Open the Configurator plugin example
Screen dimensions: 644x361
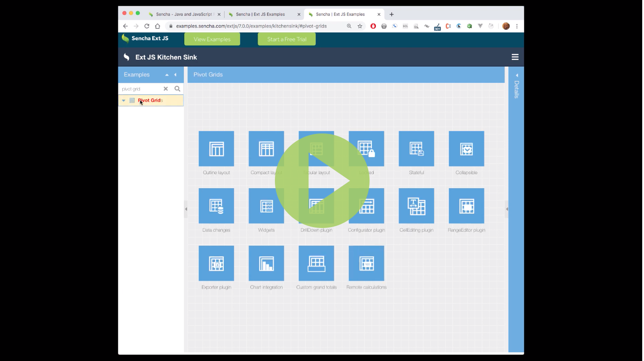point(366,206)
